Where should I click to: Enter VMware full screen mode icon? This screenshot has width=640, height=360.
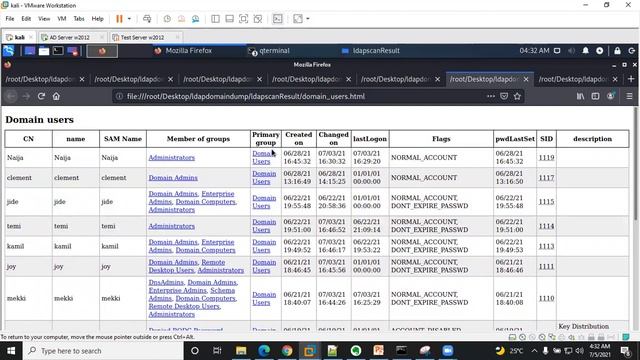[243, 19]
